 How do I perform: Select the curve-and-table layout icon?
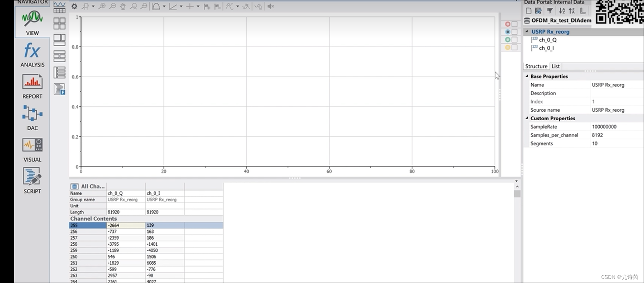click(x=59, y=7)
